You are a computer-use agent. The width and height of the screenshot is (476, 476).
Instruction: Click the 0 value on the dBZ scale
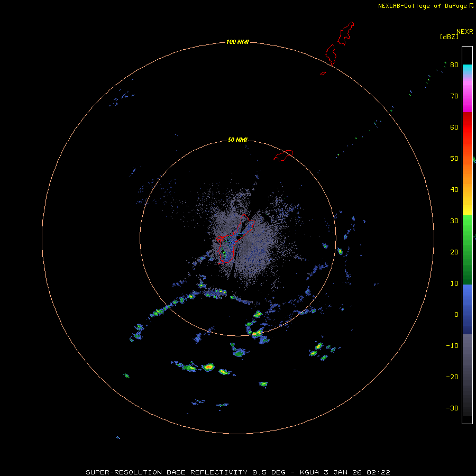click(x=456, y=315)
